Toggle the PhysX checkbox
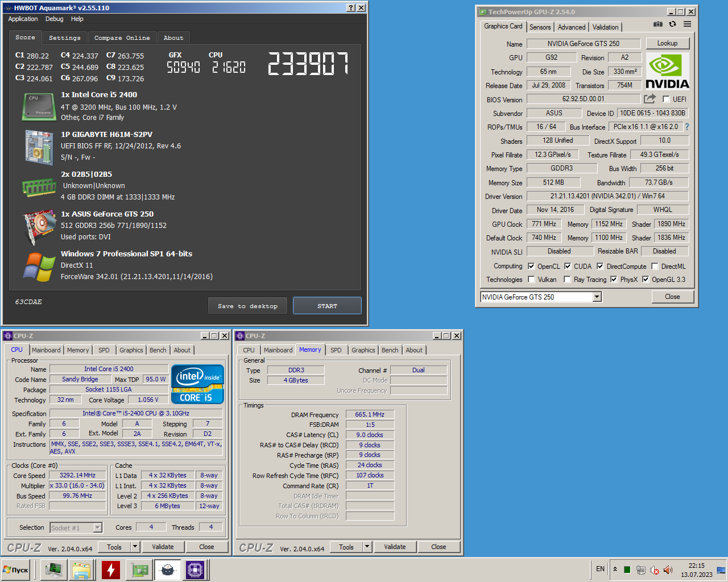This screenshot has width=728, height=582. 614,279
